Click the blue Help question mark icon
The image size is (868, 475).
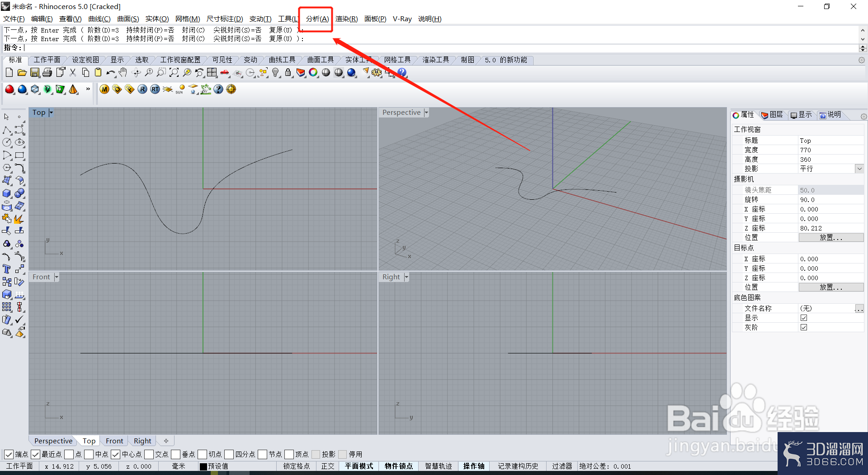point(402,72)
